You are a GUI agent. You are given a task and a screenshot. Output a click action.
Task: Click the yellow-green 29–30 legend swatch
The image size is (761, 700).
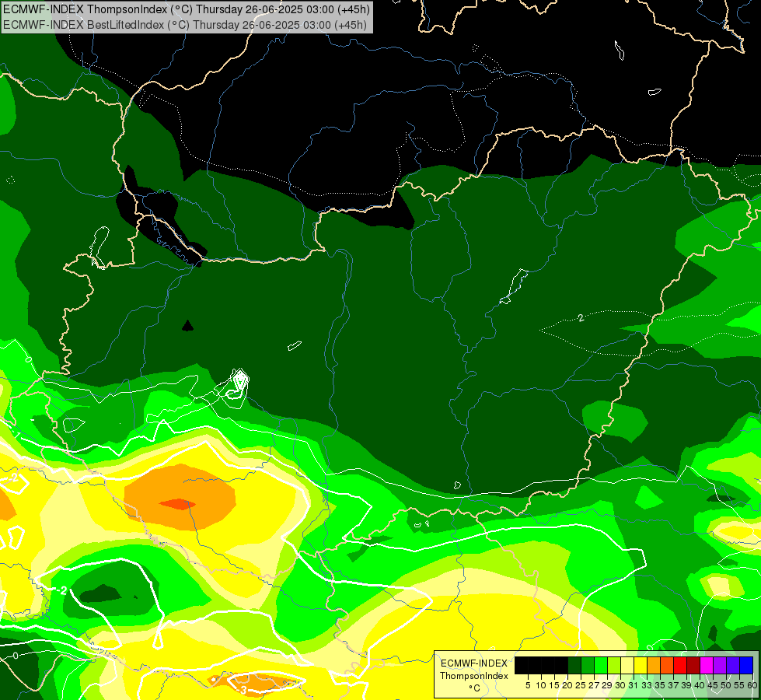[x=614, y=665]
